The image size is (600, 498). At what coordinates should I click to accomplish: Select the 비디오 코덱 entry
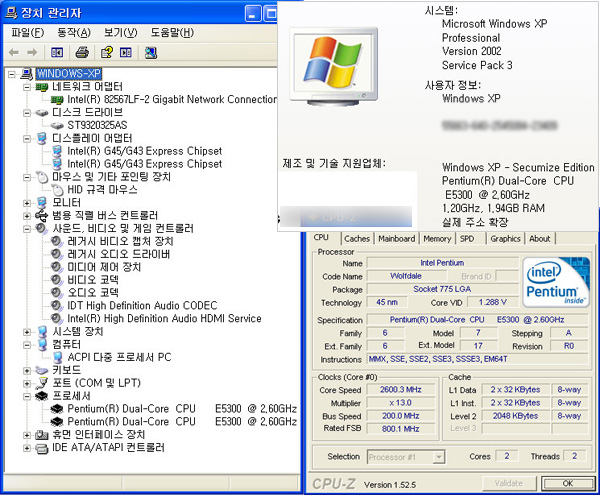click(93, 280)
